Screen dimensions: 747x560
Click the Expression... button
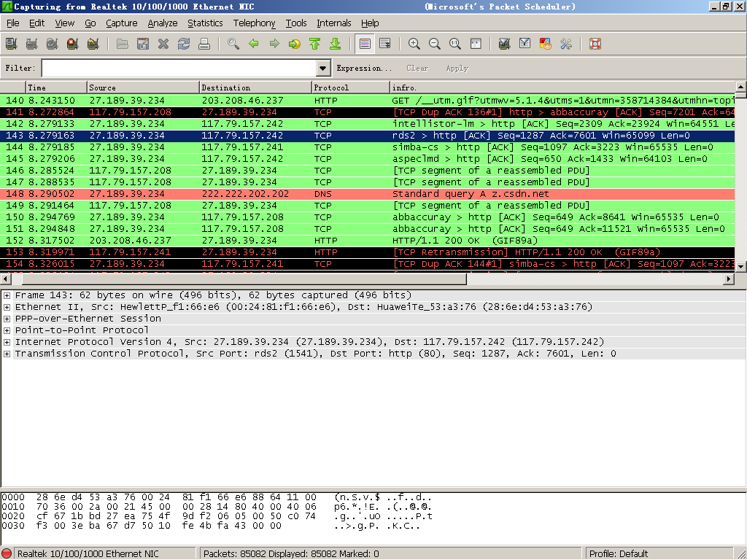point(364,68)
